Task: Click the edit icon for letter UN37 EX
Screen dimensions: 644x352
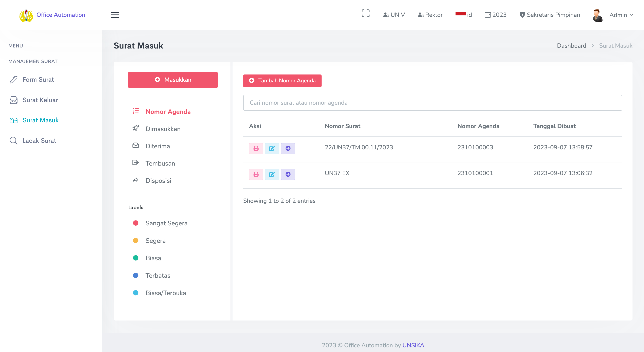Action: point(272,174)
